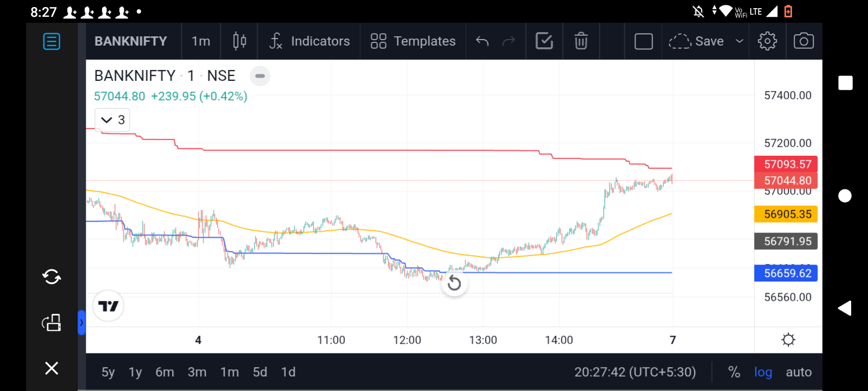Tap the muted notifications bell icon
The image size is (868, 391).
(x=698, y=11)
